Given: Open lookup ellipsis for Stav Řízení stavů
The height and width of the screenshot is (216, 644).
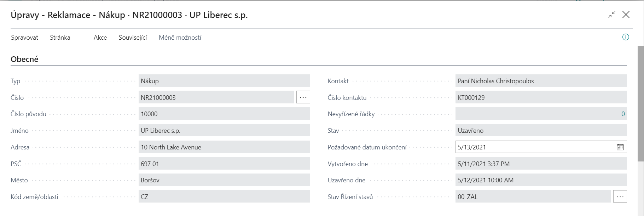Looking at the screenshot, I should point(620,197).
